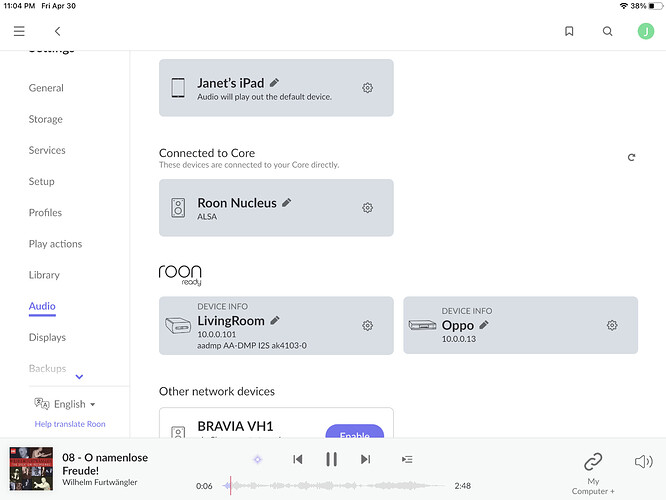Open the Help translate Roon link
666x500 pixels.
click(70, 424)
